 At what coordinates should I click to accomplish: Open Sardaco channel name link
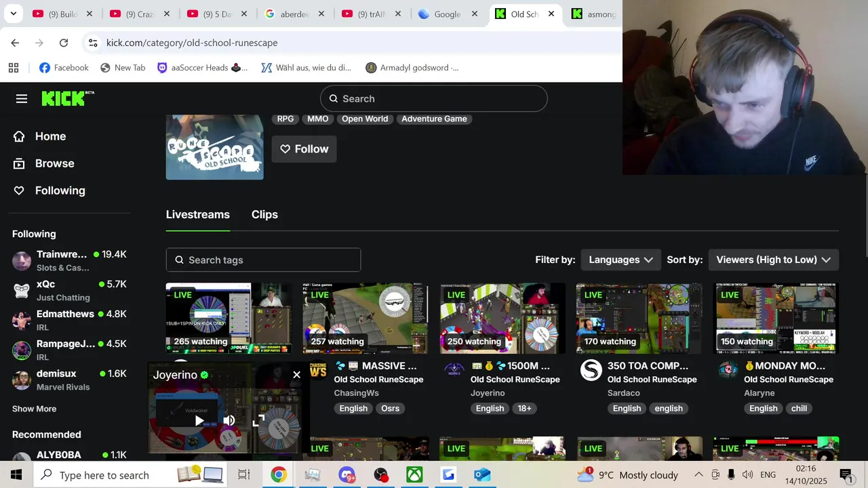(624, 393)
